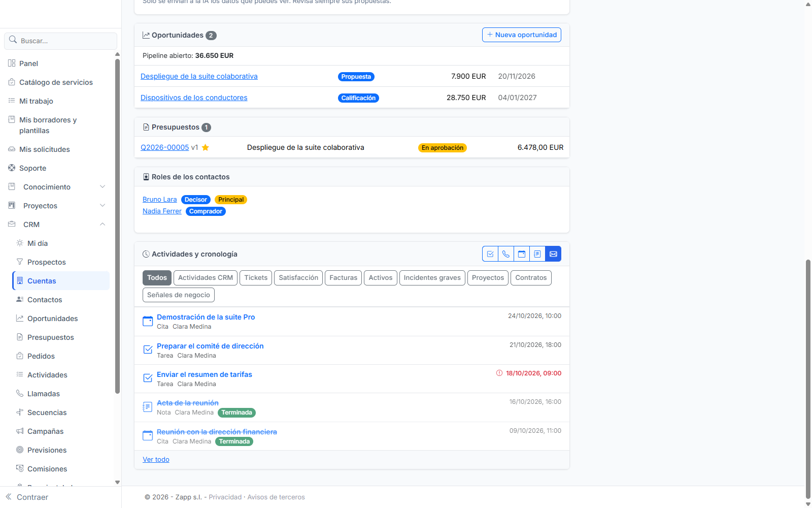Open Preparar el comité de dirección task
The width and height of the screenshot is (812, 508).
tap(210, 346)
